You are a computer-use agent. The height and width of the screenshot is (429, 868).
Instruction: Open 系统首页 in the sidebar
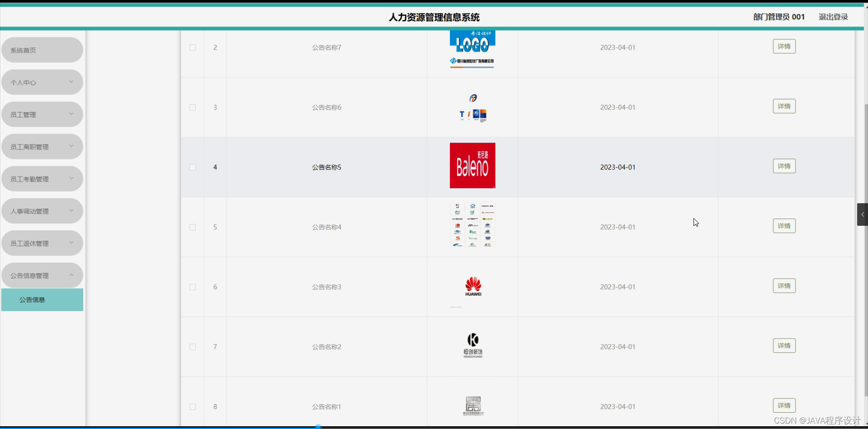[42, 50]
